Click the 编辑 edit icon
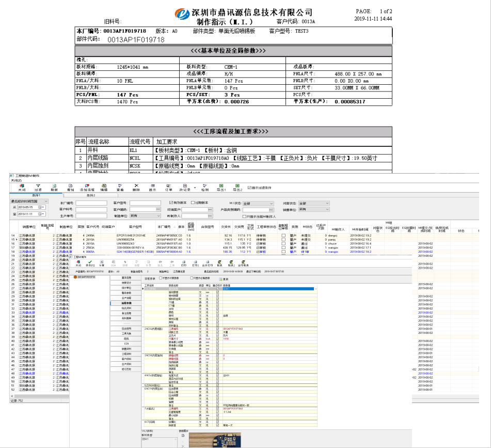The width and height of the screenshot is (491, 448). click(x=104, y=186)
